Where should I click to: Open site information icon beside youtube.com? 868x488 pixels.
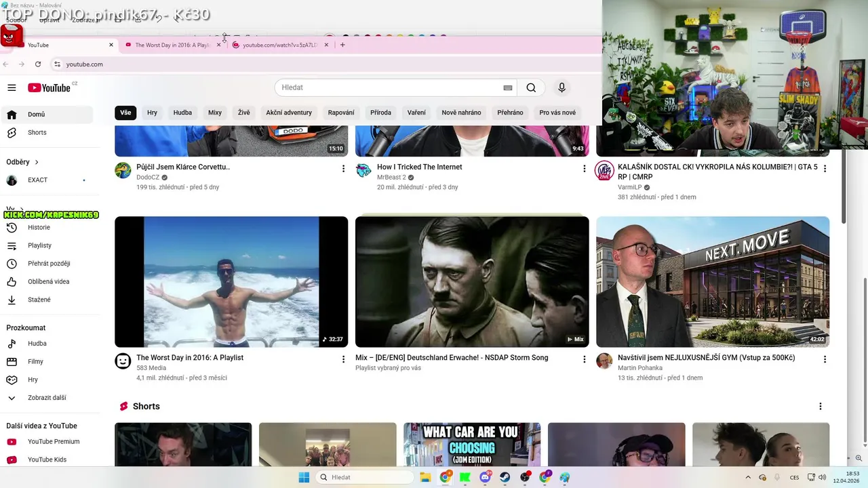57,64
